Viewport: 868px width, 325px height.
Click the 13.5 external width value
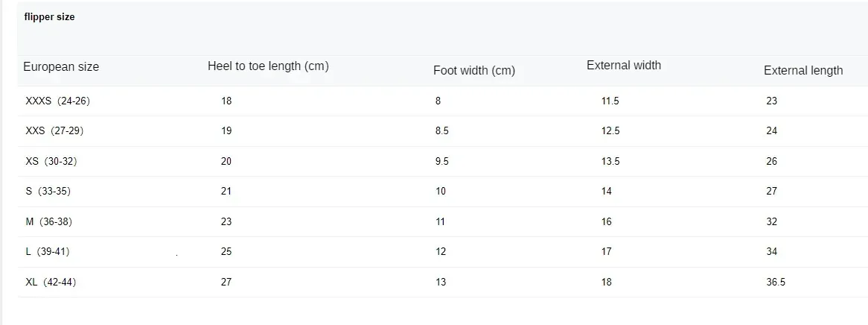[x=610, y=162]
